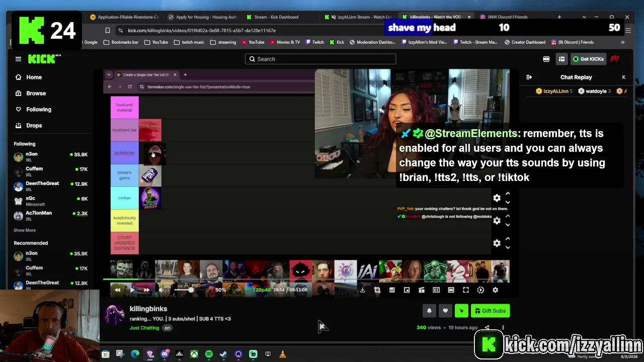Image resolution: width=644 pixels, height=362 pixels.
Task: Open the twitch music bookmarks folder
Action: point(189,42)
